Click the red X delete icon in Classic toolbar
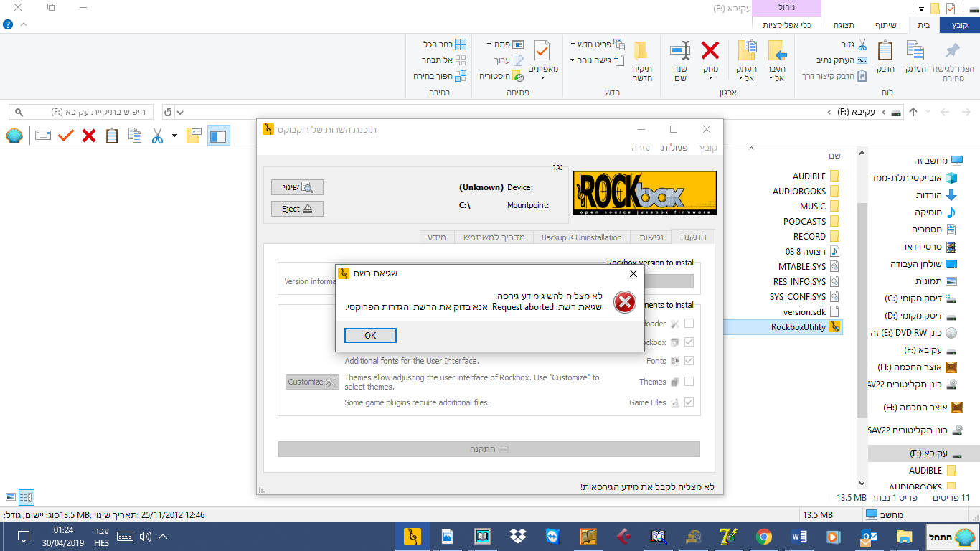The width and height of the screenshot is (980, 551). 89,135
